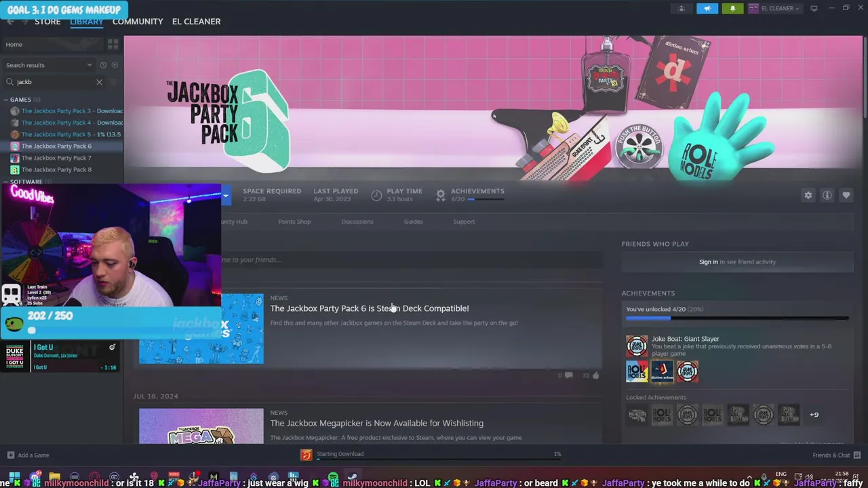
Task: Show the +9 more locked achievements
Action: coord(814,414)
